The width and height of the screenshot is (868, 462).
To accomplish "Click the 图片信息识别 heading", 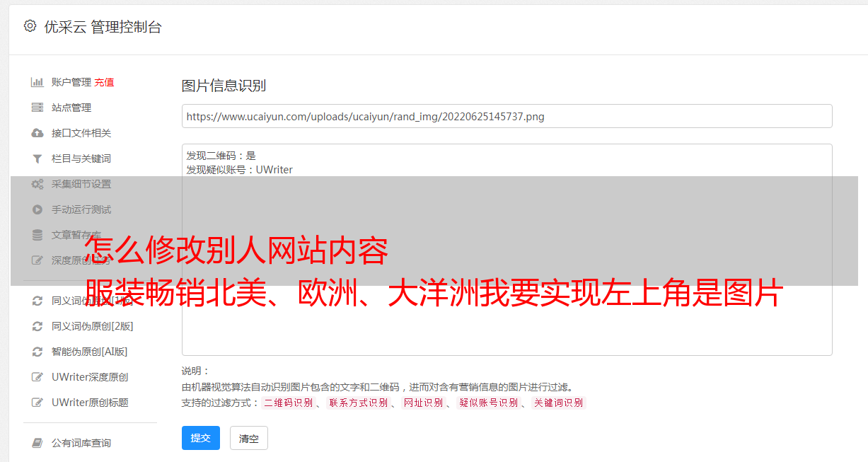I will [x=224, y=86].
